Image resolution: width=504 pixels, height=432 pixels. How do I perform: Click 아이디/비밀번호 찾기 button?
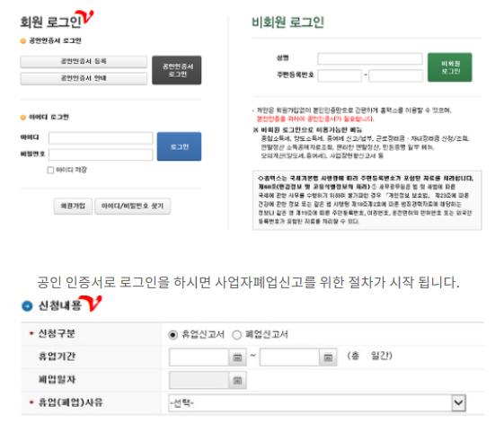point(132,206)
